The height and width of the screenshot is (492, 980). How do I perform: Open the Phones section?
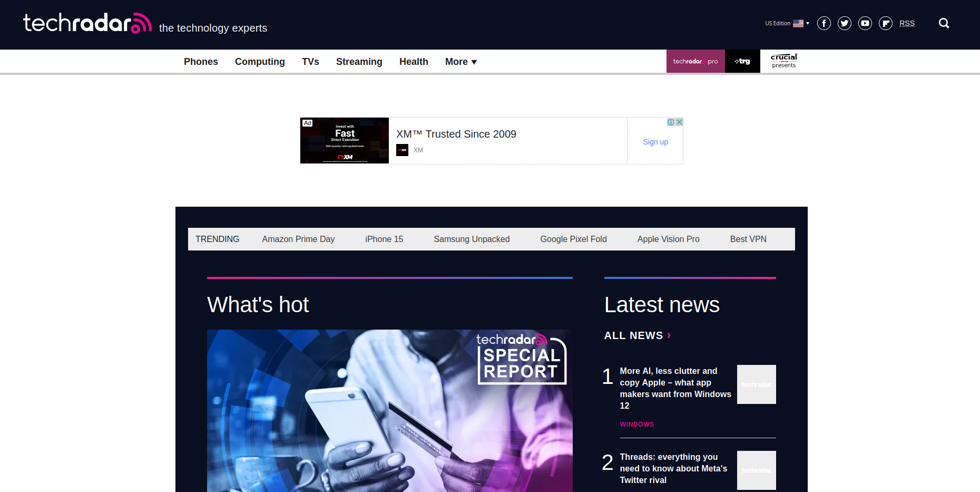201,62
